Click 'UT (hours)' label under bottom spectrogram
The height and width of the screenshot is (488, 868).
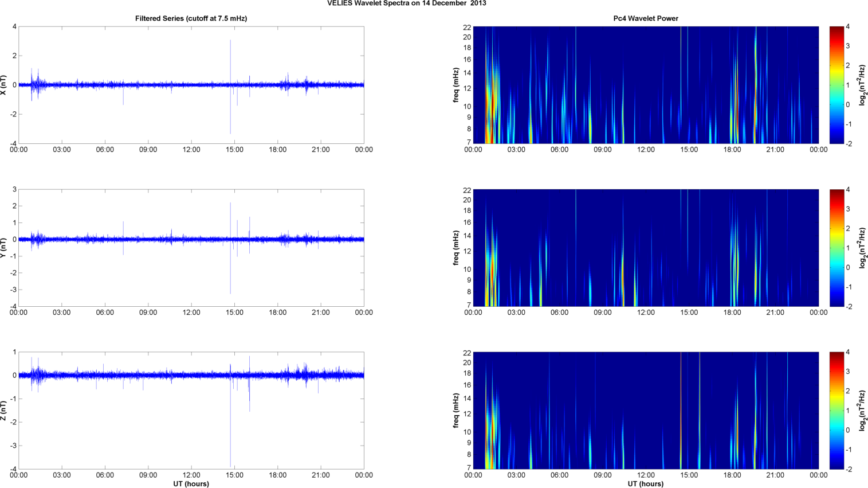click(x=646, y=484)
